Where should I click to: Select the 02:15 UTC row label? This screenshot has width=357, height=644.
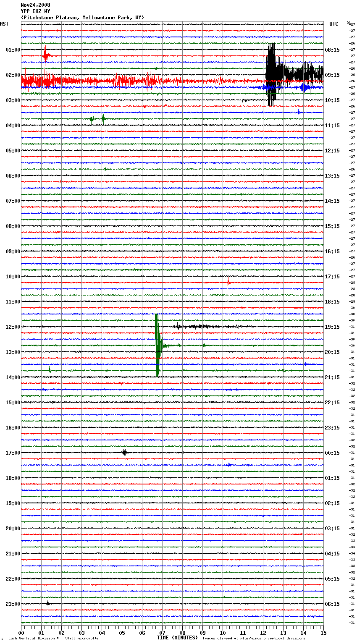point(332,503)
